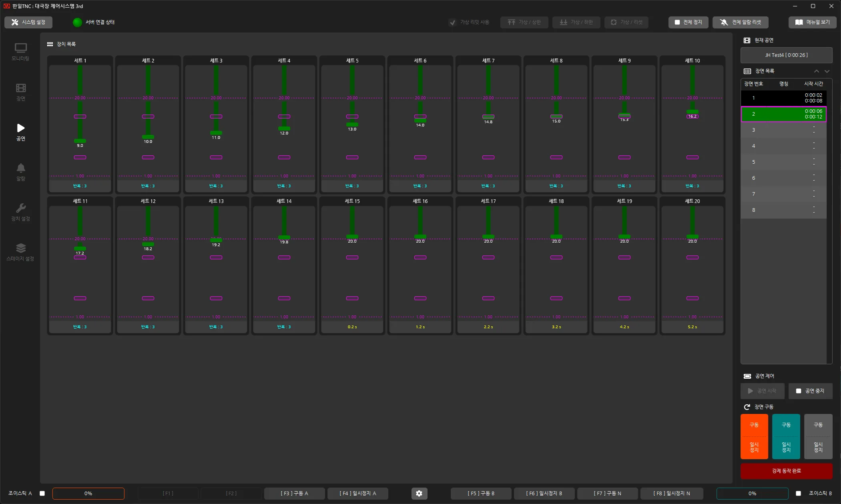Click the 세트 12 green position handle at 18.2
This screenshot has width=841, height=504.
pos(148,244)
